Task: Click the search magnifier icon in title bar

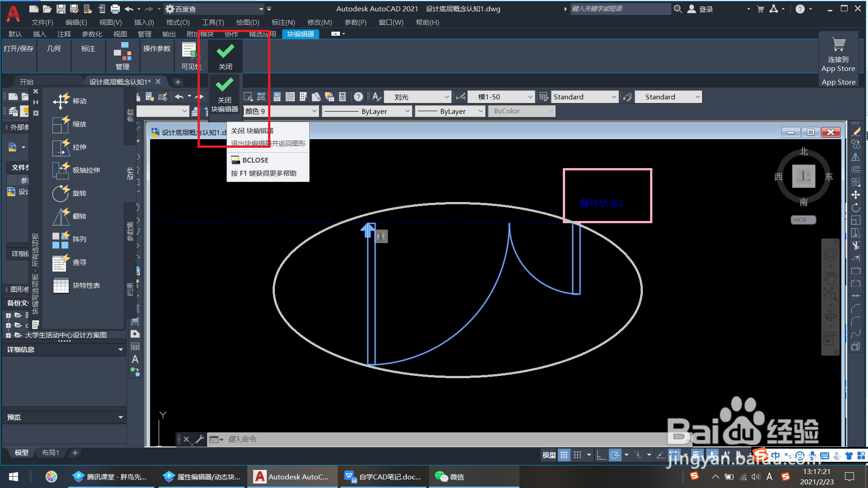Action: 678,9
